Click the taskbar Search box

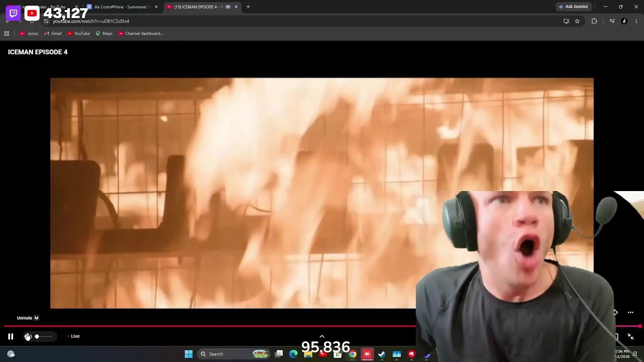[x=234, y=354]
